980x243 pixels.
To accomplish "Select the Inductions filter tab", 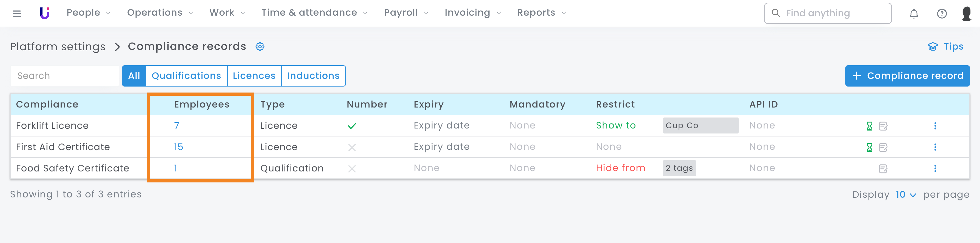I will [x=313, y=76].
